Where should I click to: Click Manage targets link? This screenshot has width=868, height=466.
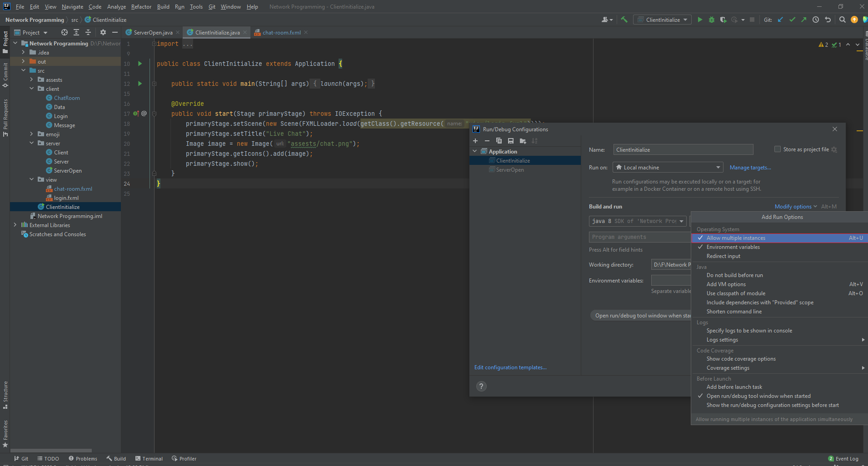pyautogui.click(x=749, y=168)
